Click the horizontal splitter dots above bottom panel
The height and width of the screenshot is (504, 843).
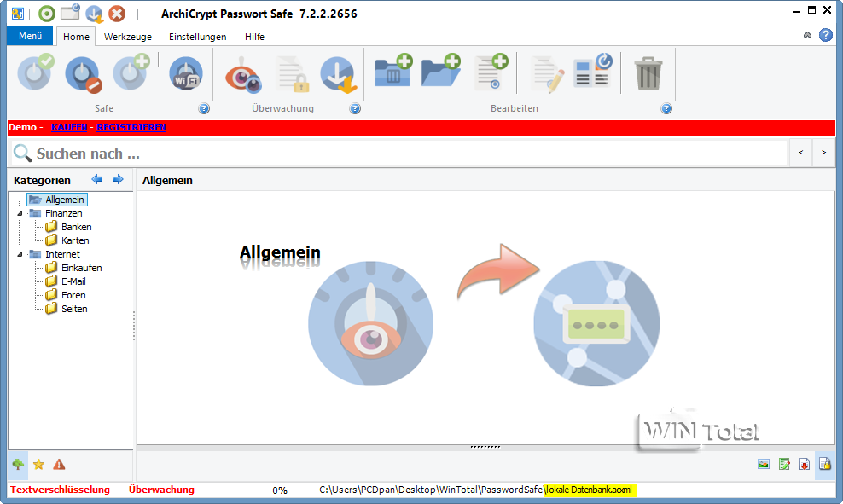(x=485, y=447)
